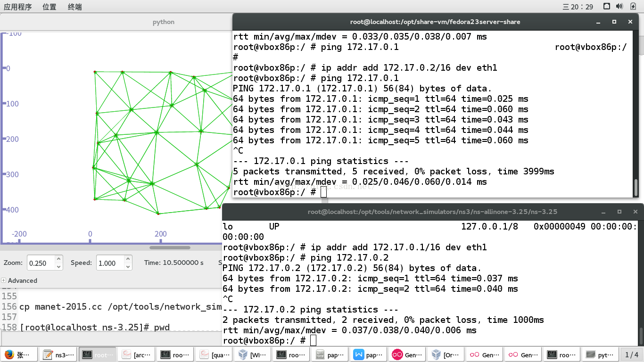Switch to terminal task right of [Wi…
644x362 pixels.
292,355
